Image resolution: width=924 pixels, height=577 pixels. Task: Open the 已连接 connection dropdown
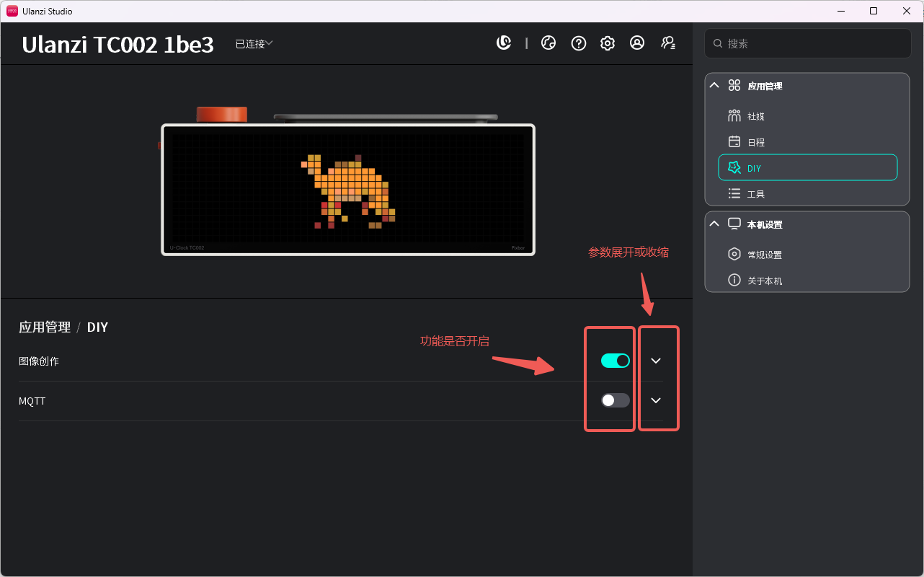click(254, 44)
